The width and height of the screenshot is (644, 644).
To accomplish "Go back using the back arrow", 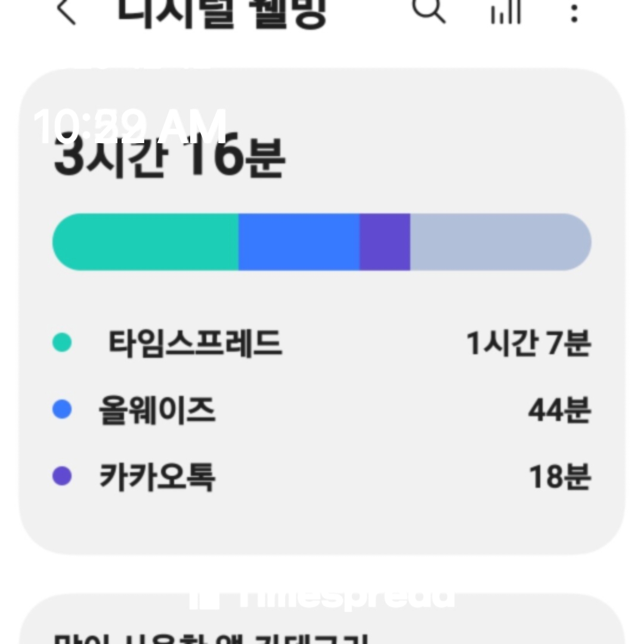I will [x=66, y=12].
